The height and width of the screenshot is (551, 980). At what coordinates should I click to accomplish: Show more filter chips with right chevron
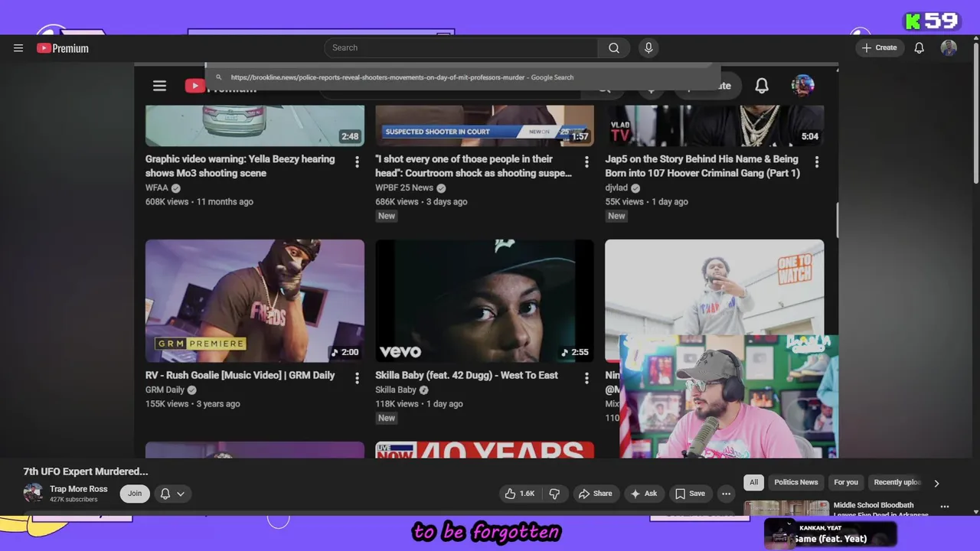(x=936, y=483)
